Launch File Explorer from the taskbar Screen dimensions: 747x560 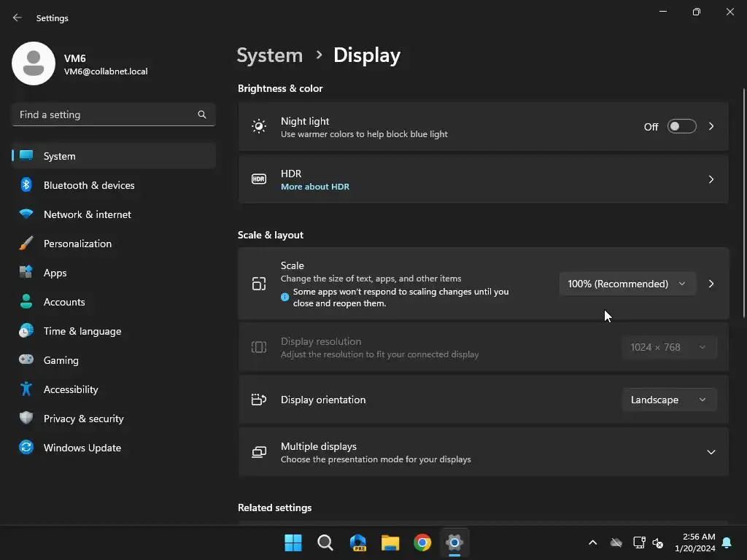(x=390, y=542)
